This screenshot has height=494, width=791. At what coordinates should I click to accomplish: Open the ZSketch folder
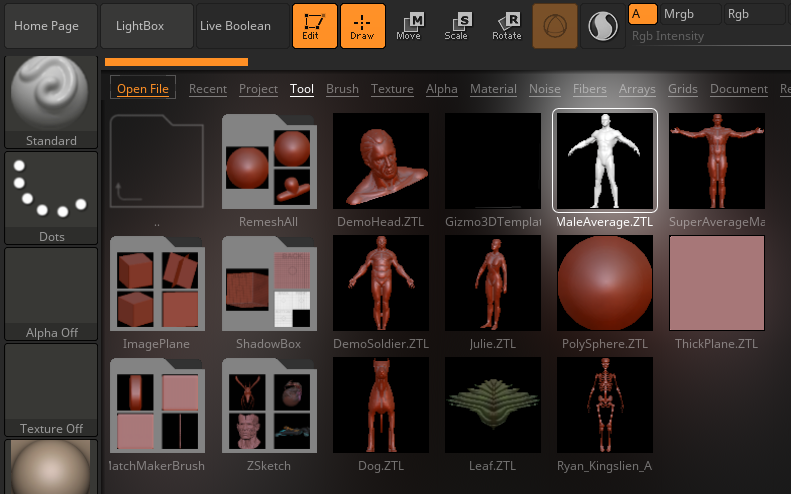269,405
